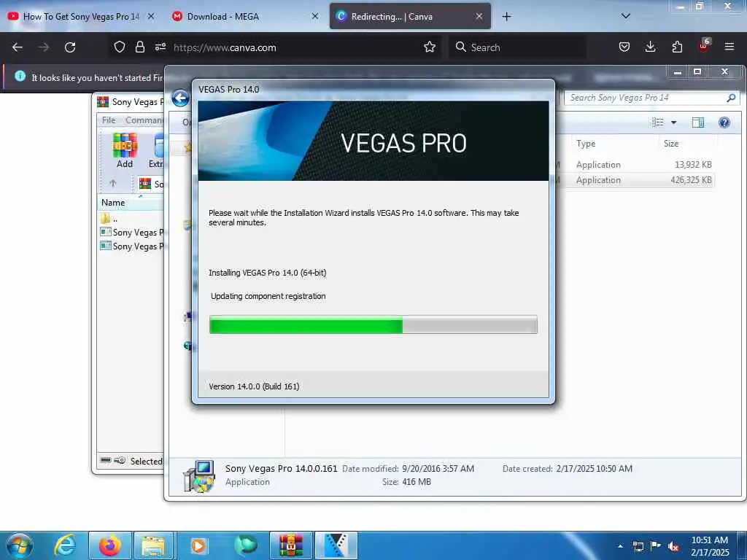Open Firefox hamburger application menu
The width and height of the screenshot is (747, 560).
(x=729, y=47)
